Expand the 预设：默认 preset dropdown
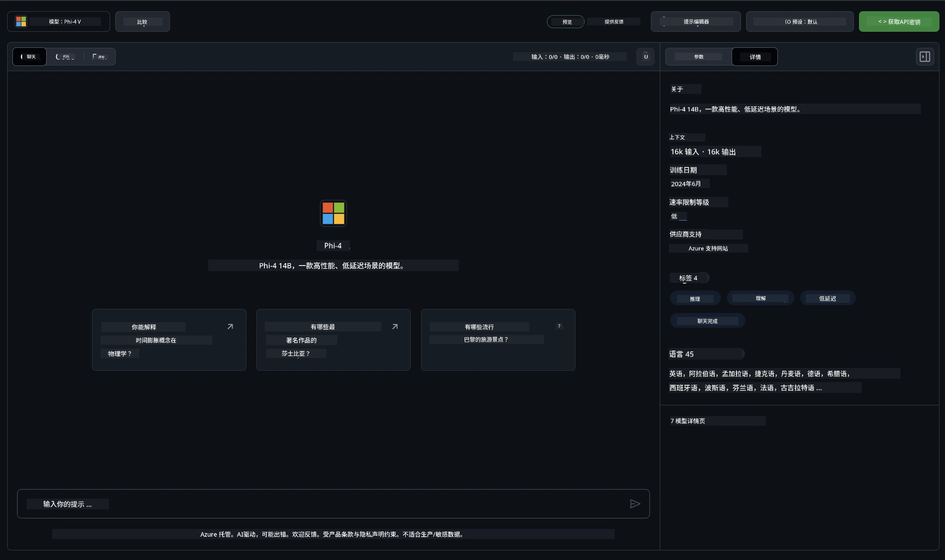The image size is (945, 560). (x=800, y=22)
